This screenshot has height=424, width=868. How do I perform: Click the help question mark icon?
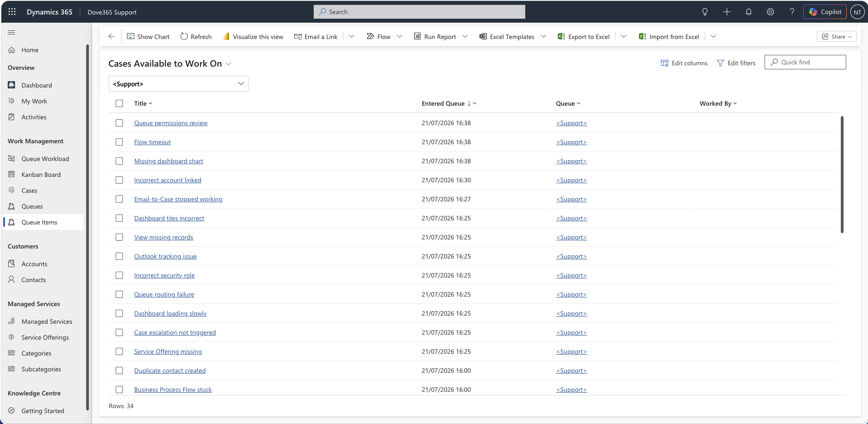click(792, 12)
